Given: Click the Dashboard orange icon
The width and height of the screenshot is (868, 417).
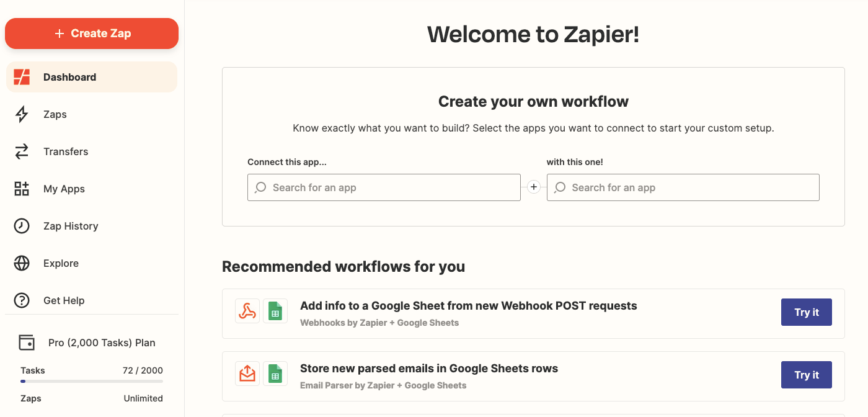Looking at the screenshot, I should click(x=22, y=77).
